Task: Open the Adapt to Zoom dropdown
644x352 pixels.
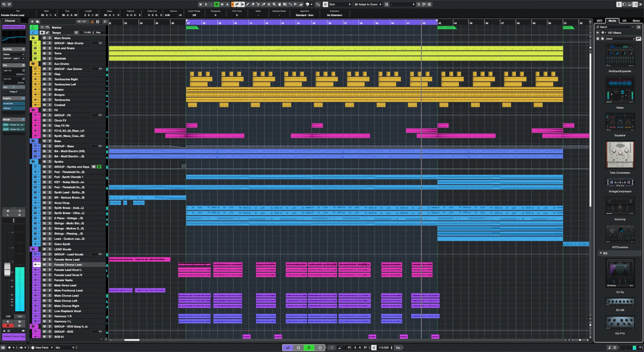Action: click(x=369, y=4)
